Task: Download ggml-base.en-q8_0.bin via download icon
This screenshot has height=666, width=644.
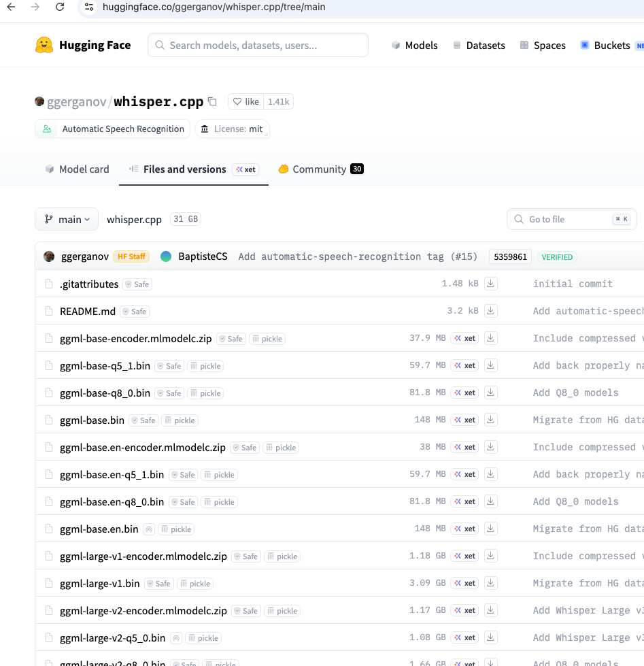Action: coord(491,501)
